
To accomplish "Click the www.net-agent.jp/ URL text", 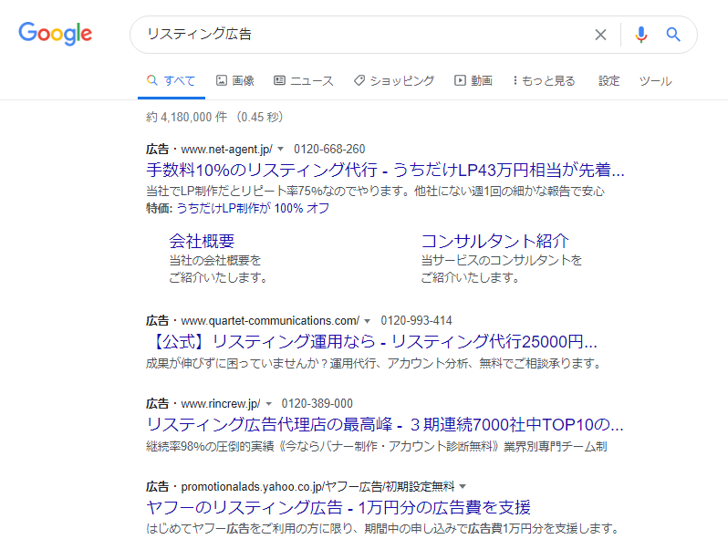I will click(x=226, y=149).
